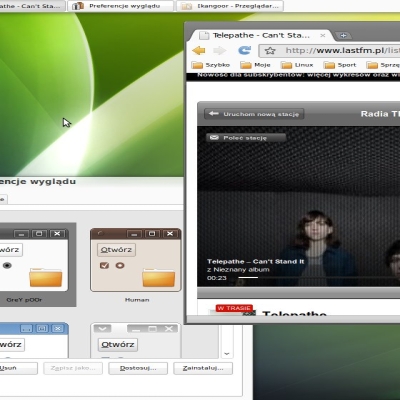This screenshot has height=400, width=400.
Task: Click the Radia T... player heading
Action: click(380, 114)
